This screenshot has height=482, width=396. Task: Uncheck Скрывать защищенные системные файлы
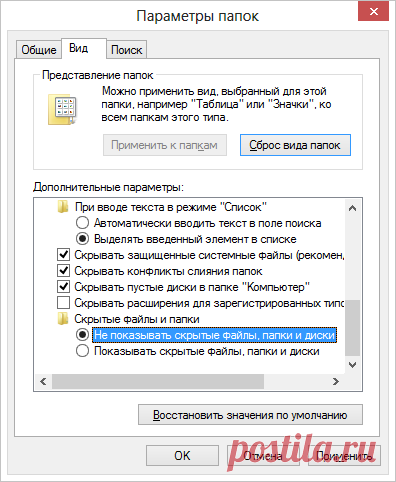coord(63,255)
